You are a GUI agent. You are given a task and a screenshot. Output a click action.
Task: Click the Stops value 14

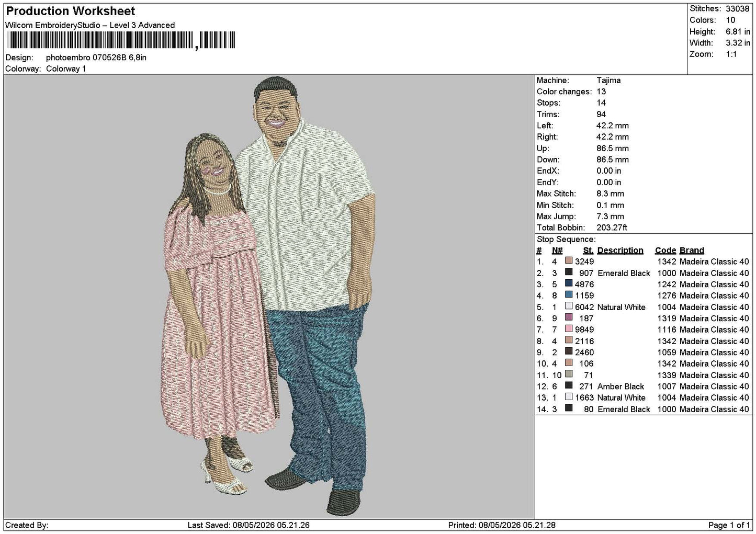tap(601, 103)
